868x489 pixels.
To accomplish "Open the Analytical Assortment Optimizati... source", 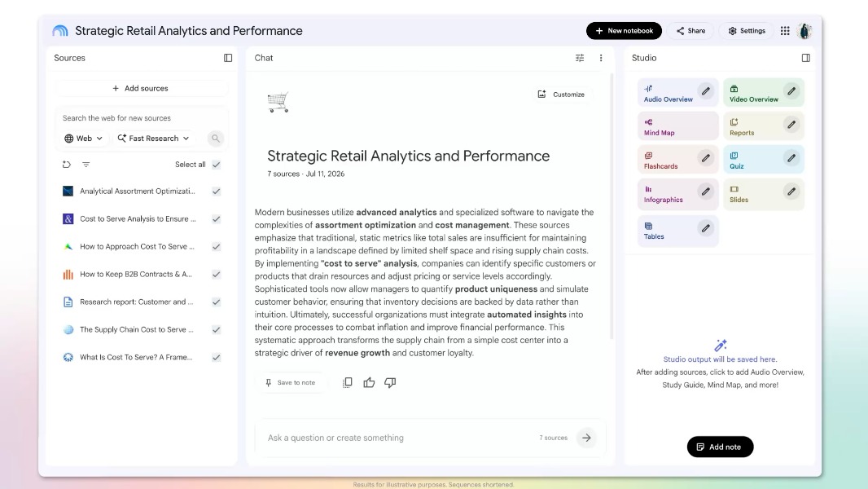I will tap(138, 191).
